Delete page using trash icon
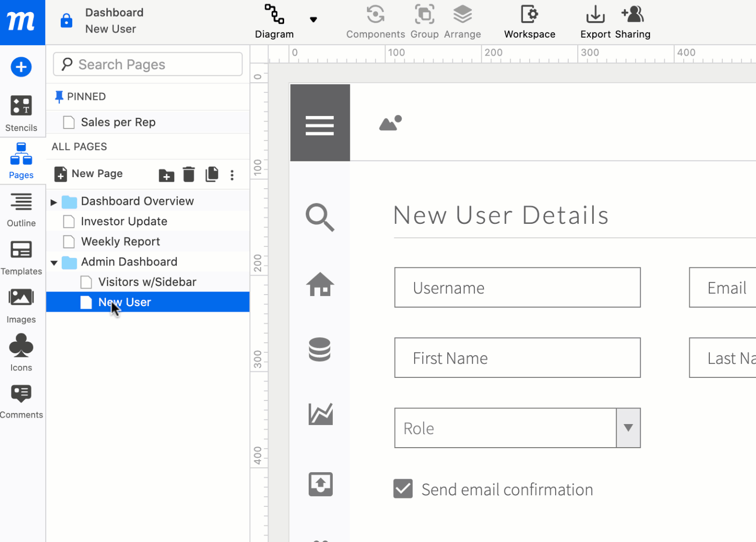Image resolution: width=756 pixels, height=542 pixels. [189, 175]
